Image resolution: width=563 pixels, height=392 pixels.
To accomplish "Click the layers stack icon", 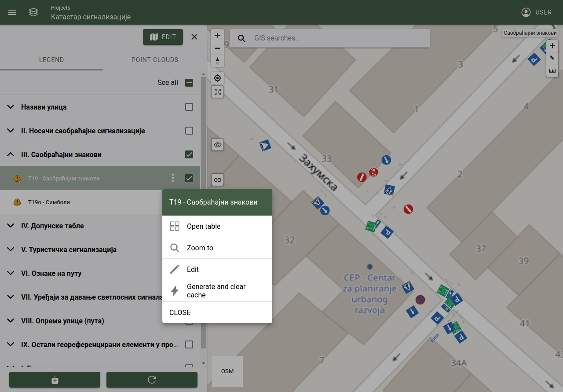I will (33, 12).
